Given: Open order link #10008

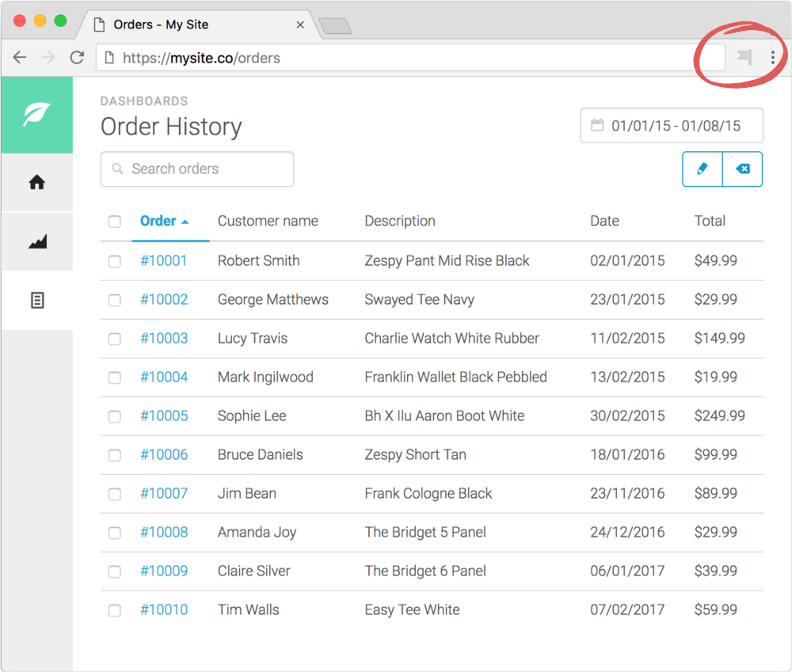Looking at the screenshot, I should (x=164, y=532).
